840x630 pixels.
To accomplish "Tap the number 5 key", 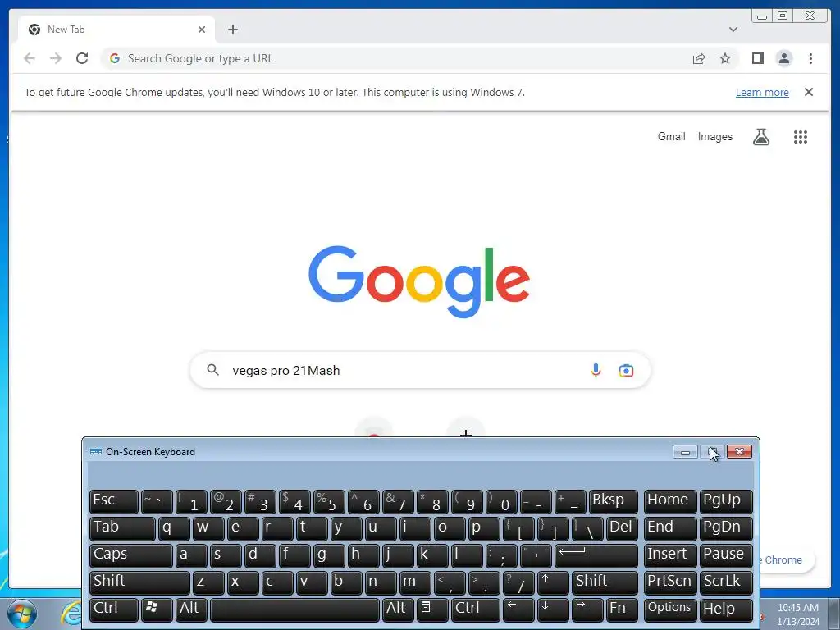I will pyautogui.click(x=329, y=502).
